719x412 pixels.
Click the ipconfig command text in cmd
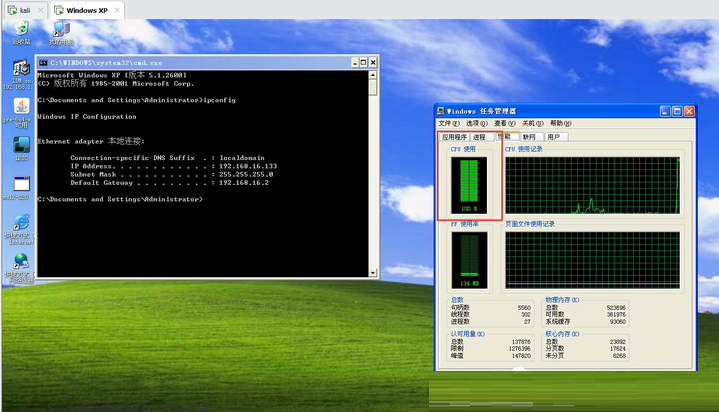click(220, 100)
